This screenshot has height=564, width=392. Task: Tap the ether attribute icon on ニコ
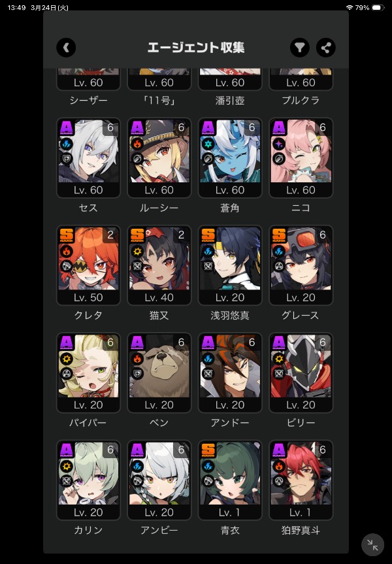click(x=279, y=144)
